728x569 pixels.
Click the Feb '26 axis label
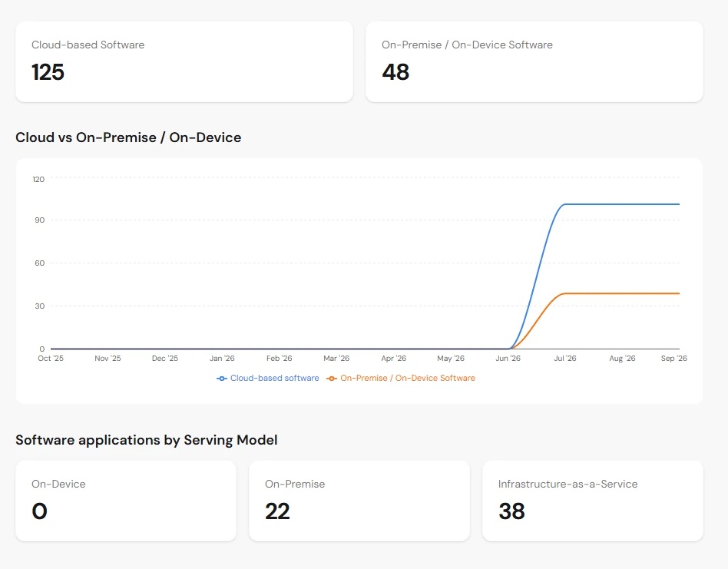(x=279, y=359)
